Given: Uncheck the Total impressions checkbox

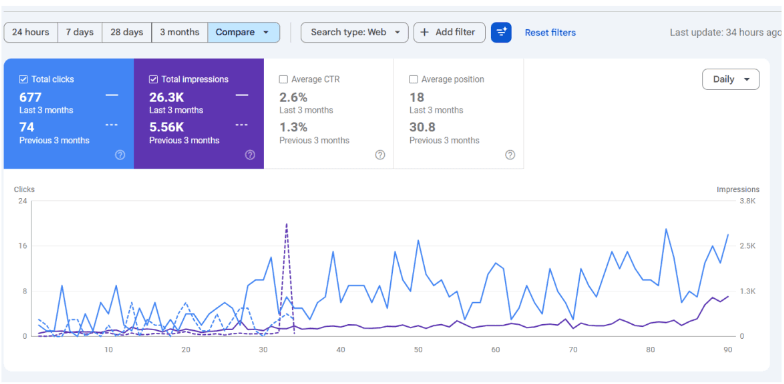Looking at the screenshot, I should pyautogui.click(x=153, y=79).
